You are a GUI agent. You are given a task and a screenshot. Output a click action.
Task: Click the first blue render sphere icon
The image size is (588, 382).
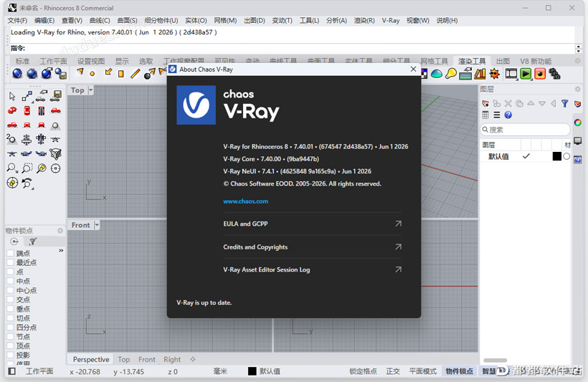point(17,74)
